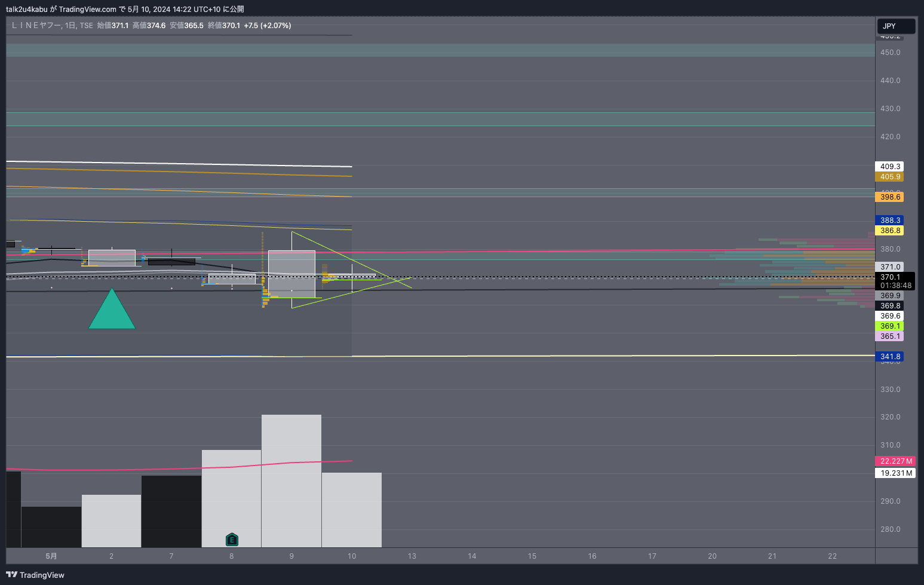
Task: Click the 01:38:48 countdown timer
Action: click(x=895, y=286)
